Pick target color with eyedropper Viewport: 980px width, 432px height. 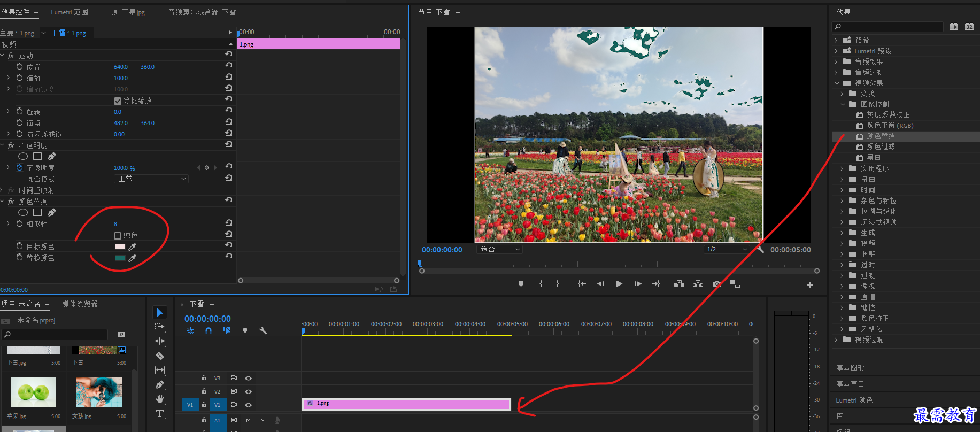[x=132, y=246]
